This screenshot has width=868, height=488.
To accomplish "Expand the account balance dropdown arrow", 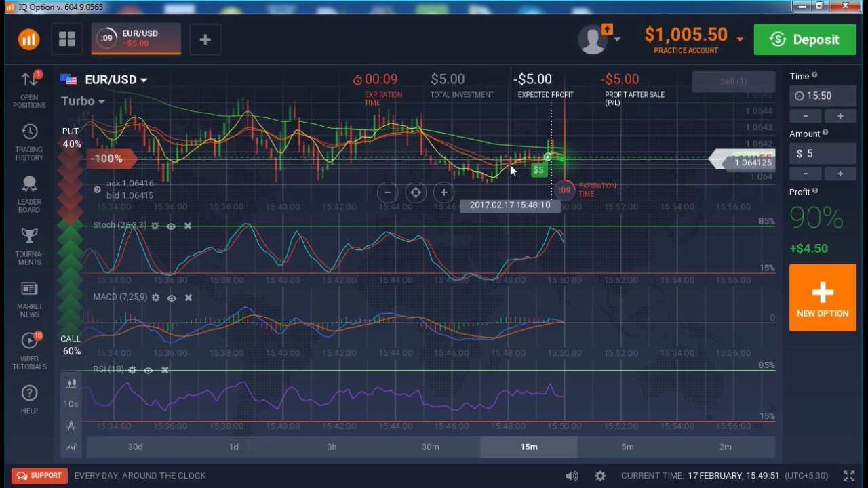I will [740, 39].
